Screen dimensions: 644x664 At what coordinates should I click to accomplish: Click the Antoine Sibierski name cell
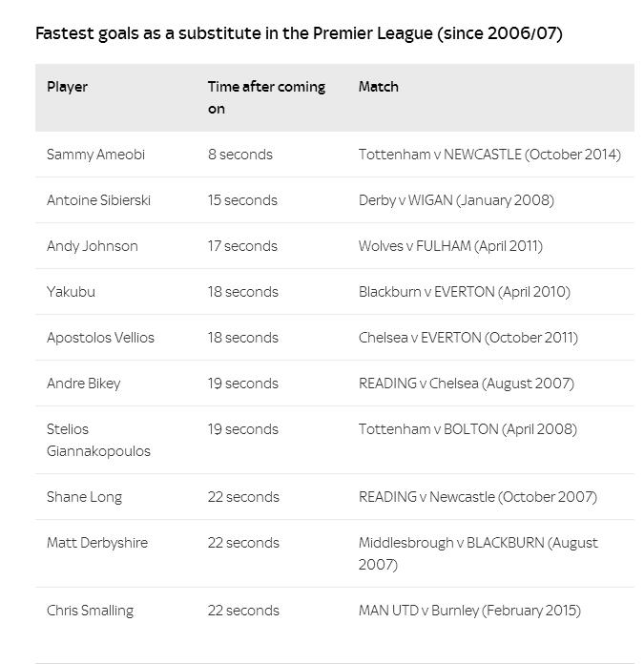pos(98,200)
